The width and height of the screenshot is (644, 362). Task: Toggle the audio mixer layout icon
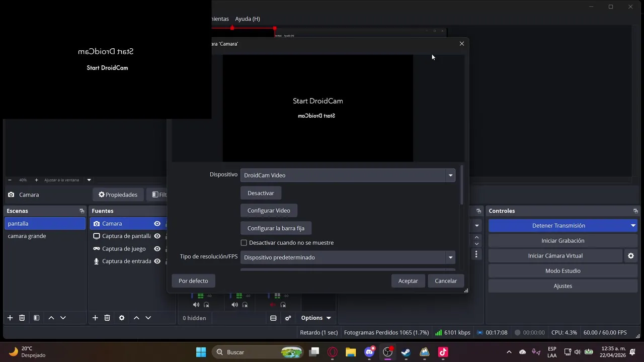click(x=273, y=318)
